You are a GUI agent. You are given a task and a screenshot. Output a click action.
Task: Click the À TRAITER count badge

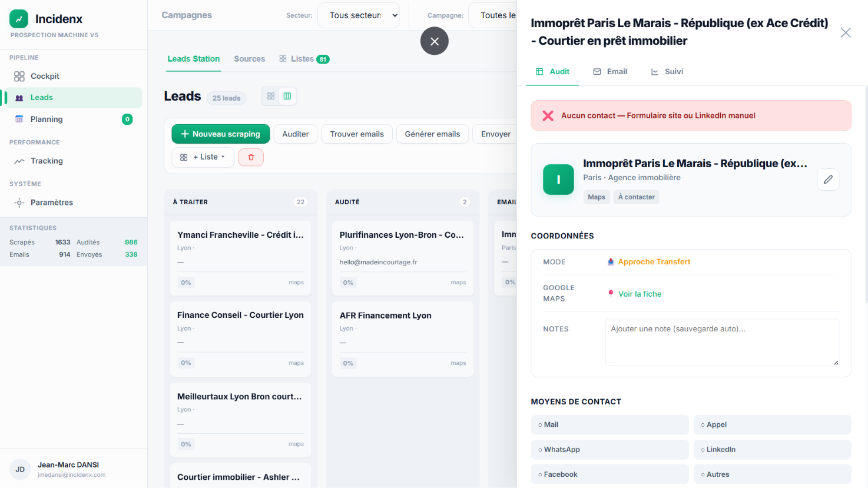click(x=301, y=202)
